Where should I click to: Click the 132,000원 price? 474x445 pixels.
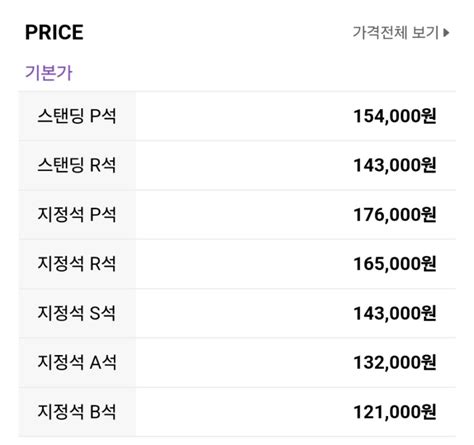395,362
